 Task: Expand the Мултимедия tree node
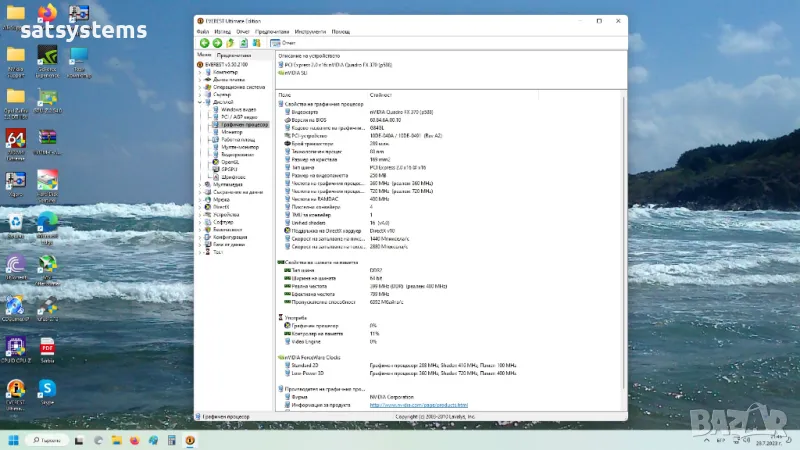[x=201, y=184]
